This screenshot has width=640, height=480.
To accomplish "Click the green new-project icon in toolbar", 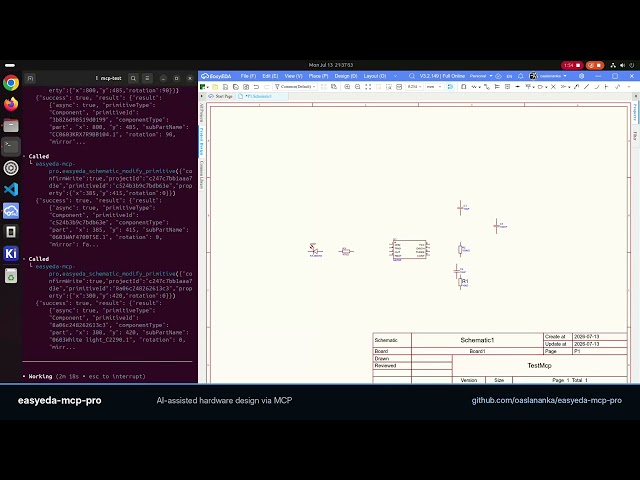I will pos(203,87).
